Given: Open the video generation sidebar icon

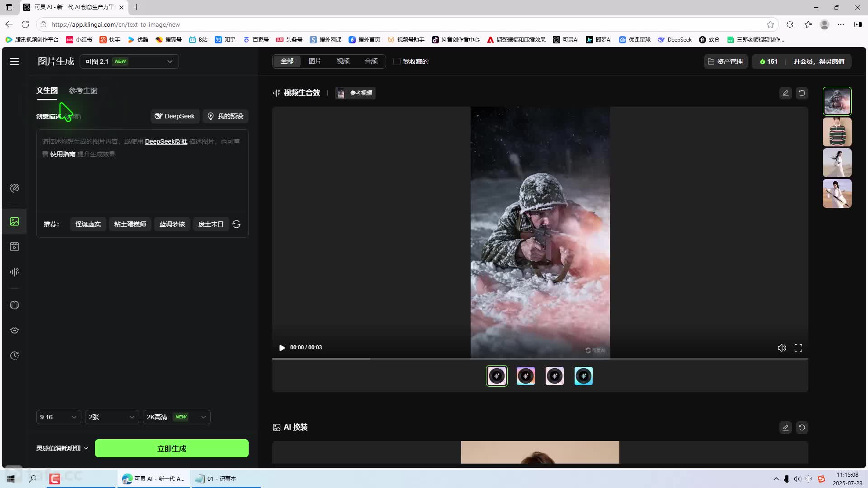Looking at the screenshot, I should click(x=14, y=247).
